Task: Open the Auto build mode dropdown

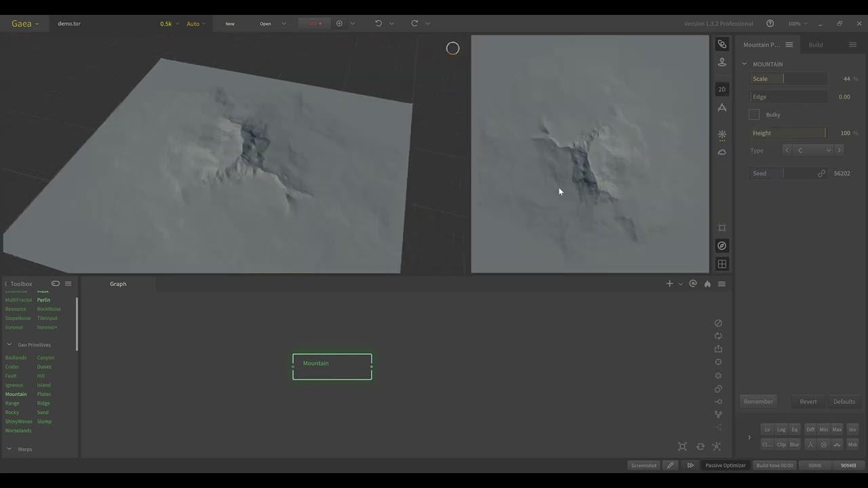Action: click(196, 24)
